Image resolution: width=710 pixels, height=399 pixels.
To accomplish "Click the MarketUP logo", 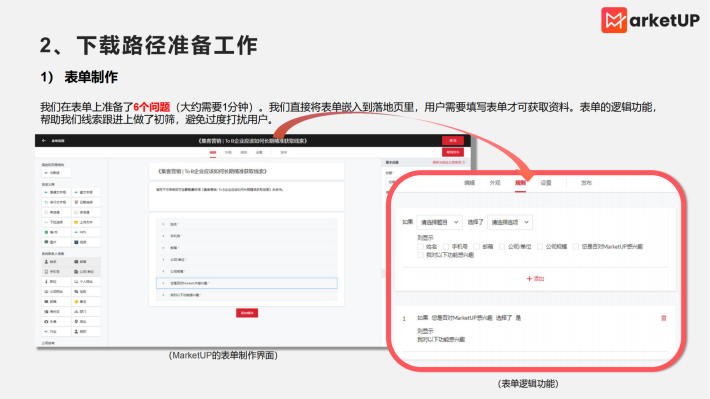I will coord(650,20).
